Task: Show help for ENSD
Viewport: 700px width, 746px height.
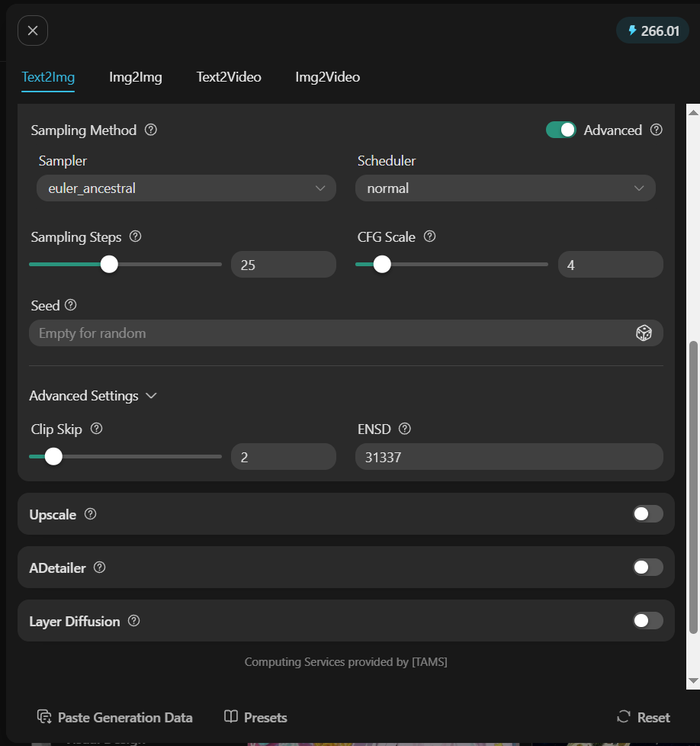Action: click(x=405, y=429)
